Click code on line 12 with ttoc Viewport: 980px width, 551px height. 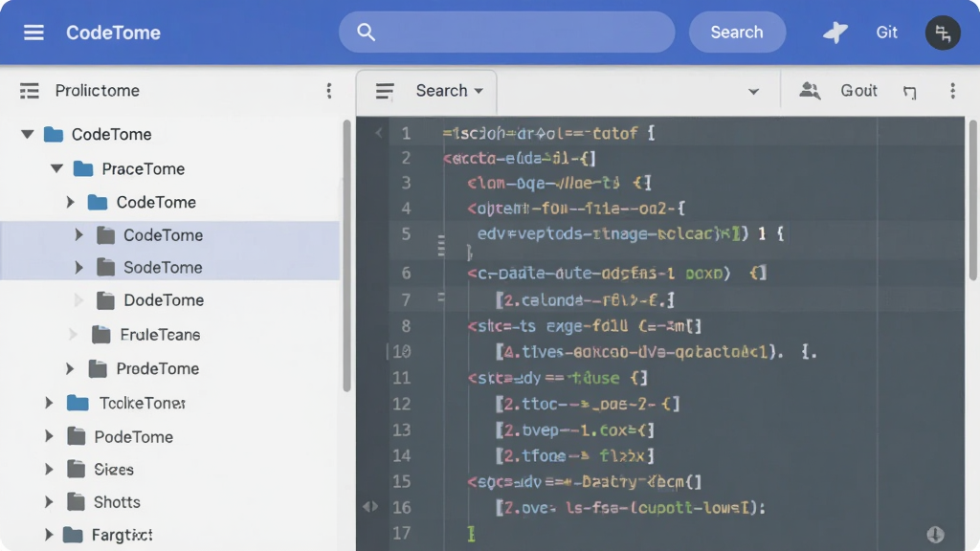point(587,405)
